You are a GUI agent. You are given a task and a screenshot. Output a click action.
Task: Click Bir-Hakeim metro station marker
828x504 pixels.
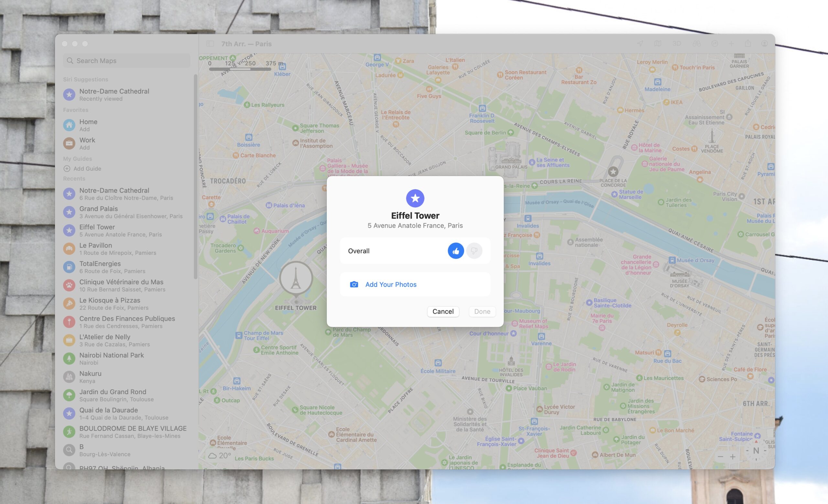(237, 381)
